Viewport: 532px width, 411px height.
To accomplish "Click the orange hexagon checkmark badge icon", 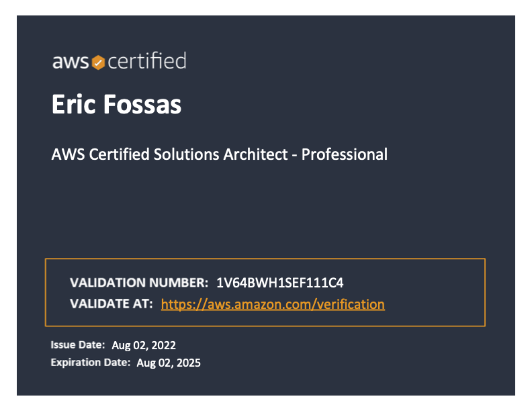I will (98, 62).
